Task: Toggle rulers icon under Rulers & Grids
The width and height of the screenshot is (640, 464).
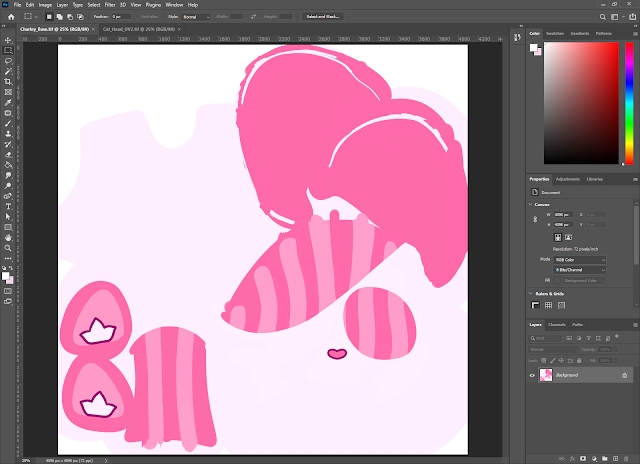Action: click(535, 305)
